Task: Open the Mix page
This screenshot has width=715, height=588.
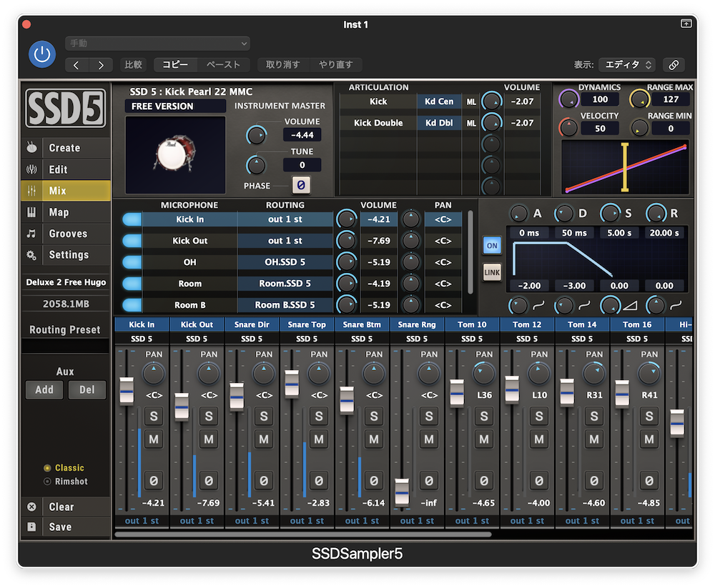Action: [66, 191]
